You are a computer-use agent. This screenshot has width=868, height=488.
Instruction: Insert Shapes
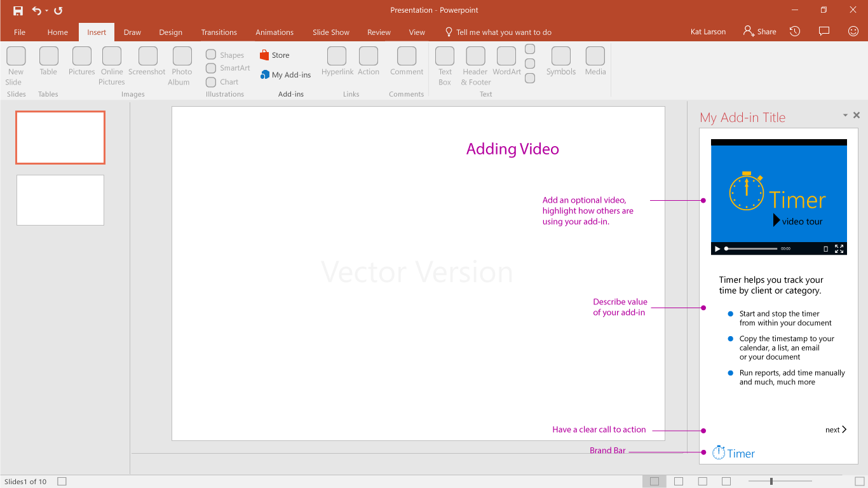(225, 55)
